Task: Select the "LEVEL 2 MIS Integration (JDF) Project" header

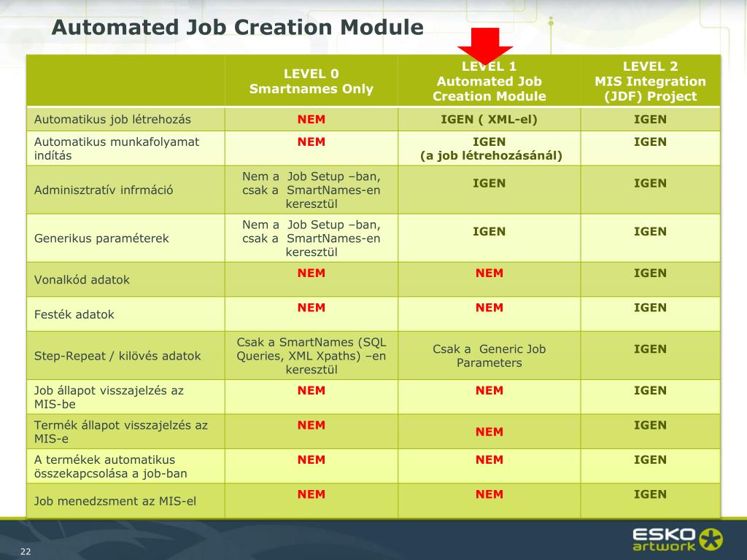Action: (650, 82)
